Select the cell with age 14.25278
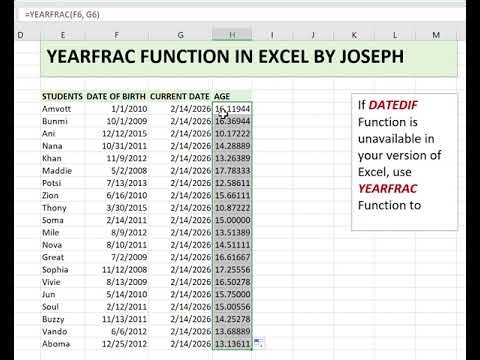 point(232,319)
